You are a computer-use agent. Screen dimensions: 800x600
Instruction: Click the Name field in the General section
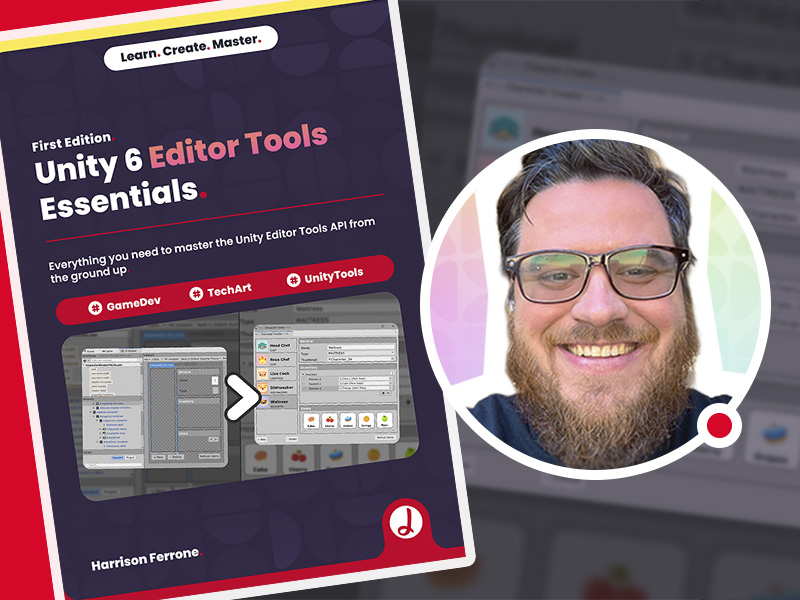tap(360, 346)
